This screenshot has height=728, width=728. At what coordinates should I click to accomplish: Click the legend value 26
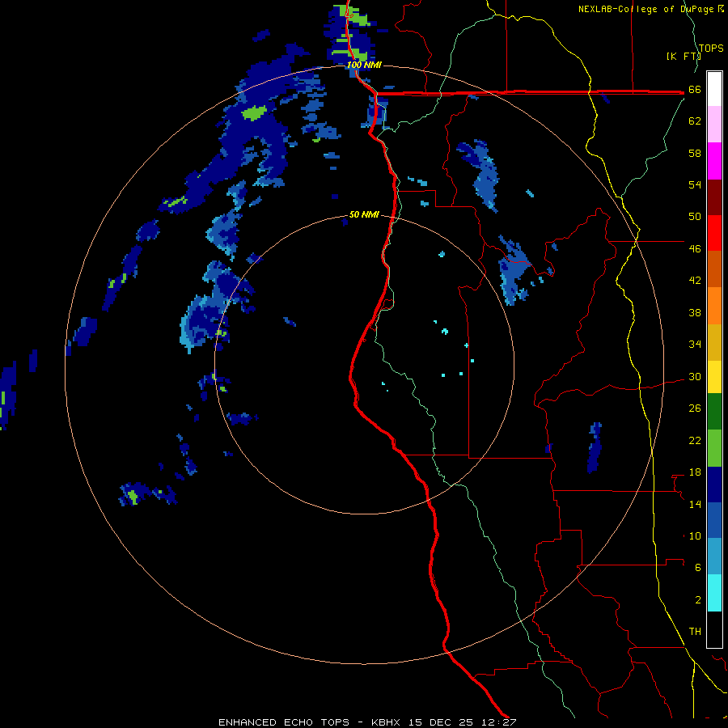click(x=695, y=408)
